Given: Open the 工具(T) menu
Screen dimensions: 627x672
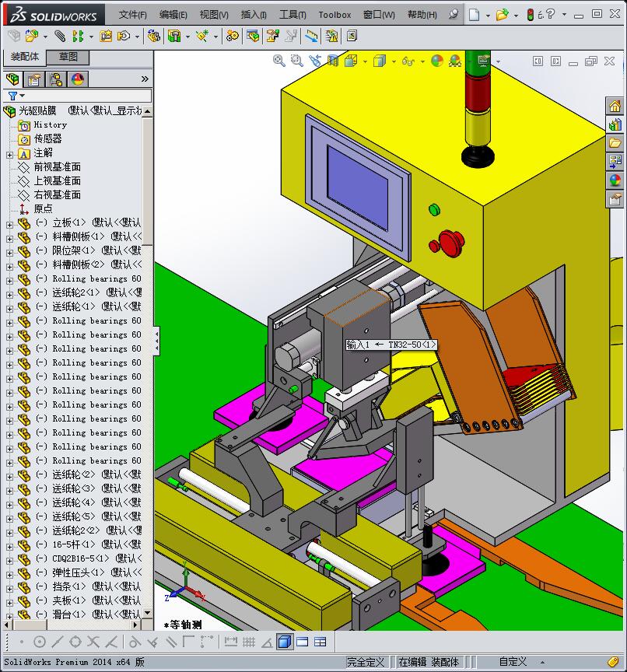Looking at the screenshot, I should [292, 15].
